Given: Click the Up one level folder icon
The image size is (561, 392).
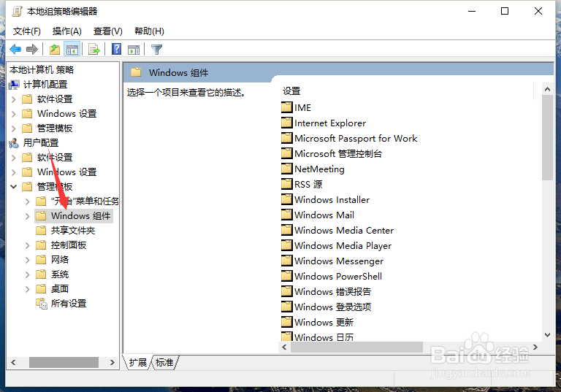Looking at the screenshot, I should pos(54,50).
